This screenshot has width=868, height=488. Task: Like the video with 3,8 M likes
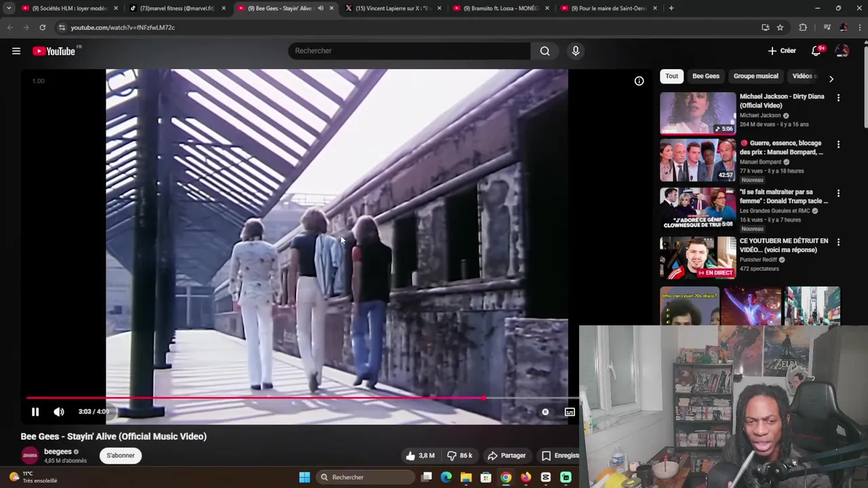tap(420, 455)
